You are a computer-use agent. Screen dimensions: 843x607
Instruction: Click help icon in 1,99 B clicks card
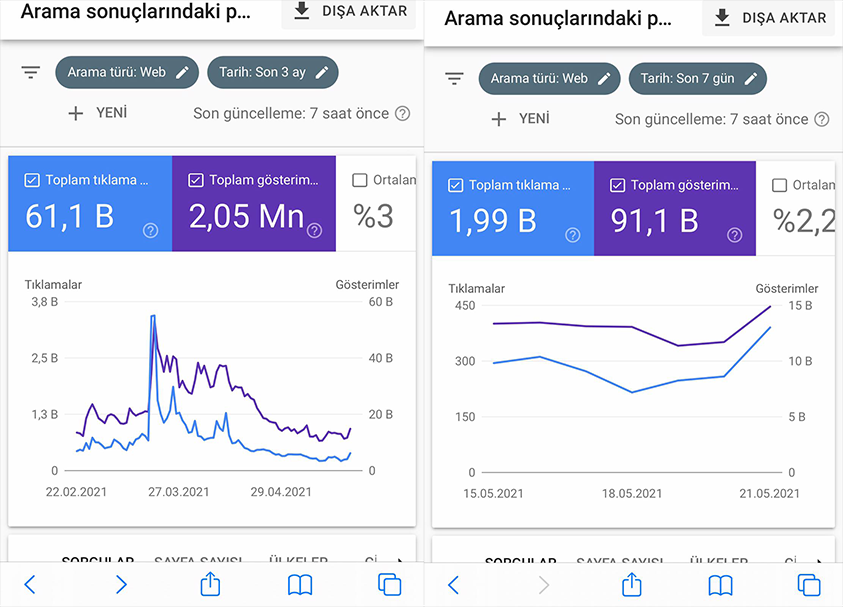[573, 235]
